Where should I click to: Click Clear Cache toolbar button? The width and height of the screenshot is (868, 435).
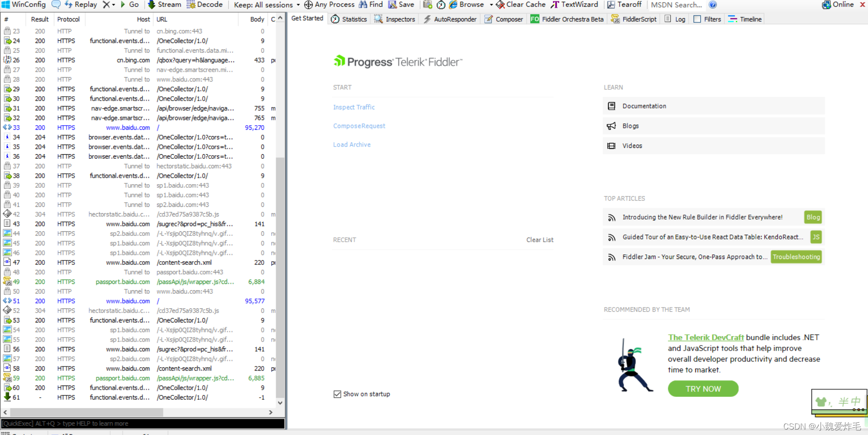point(521,5)
